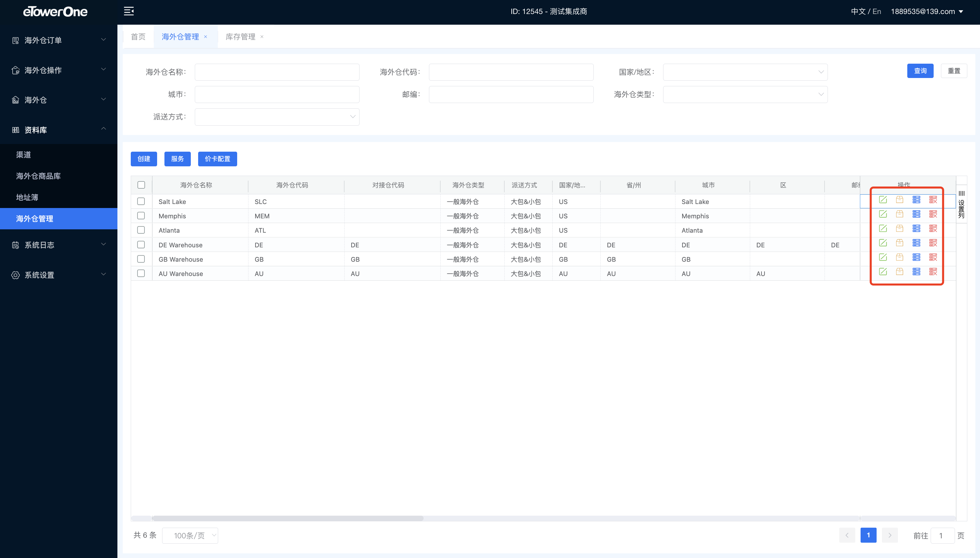This screenshot has width=980, height=558.
Task: Open the 派送方式 dropdown
Action: pyautogui.click(x=277, y=117)
